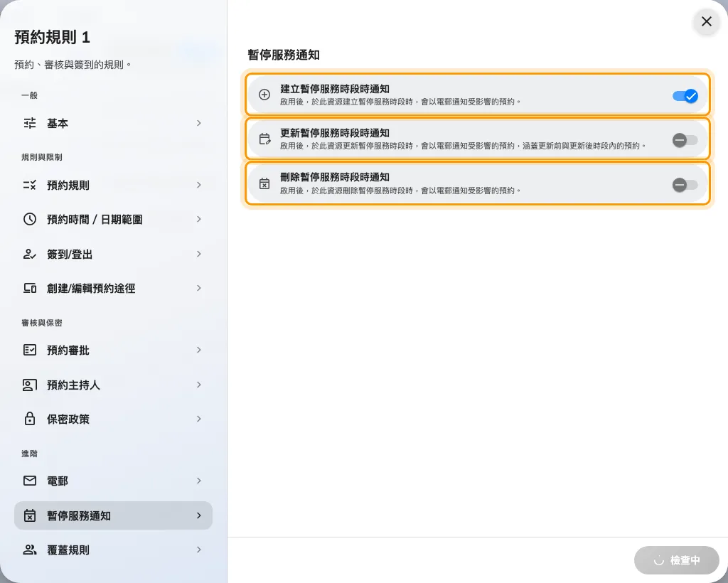Click the rules checklist icon beside 預約規則
Image resolution: width=728 pixels, height=583 pixels.
[x=30, y=185]
